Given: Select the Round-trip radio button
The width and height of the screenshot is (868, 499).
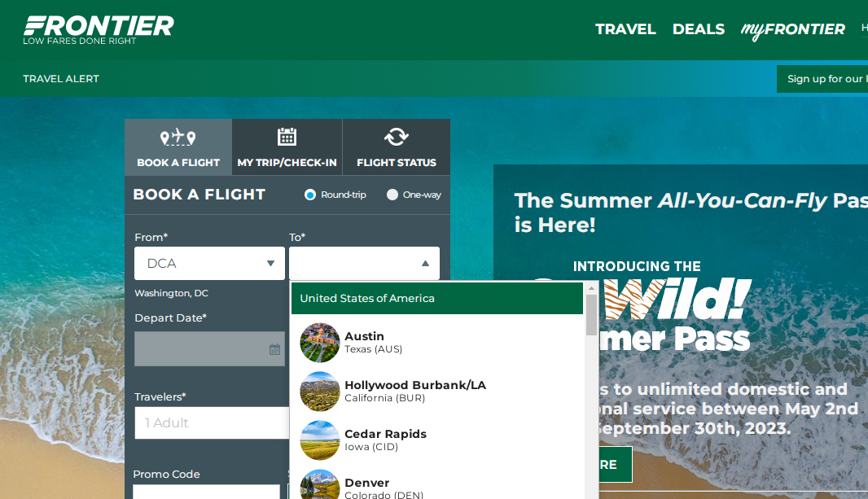Looking at the screenshot, I should coord(310,195).
